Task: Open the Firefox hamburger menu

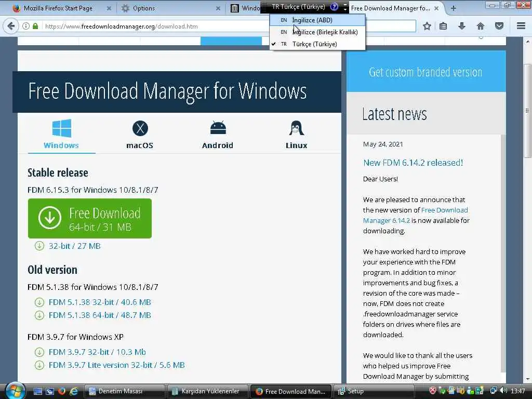Action: pyautogui.click(x=521, y=26)
